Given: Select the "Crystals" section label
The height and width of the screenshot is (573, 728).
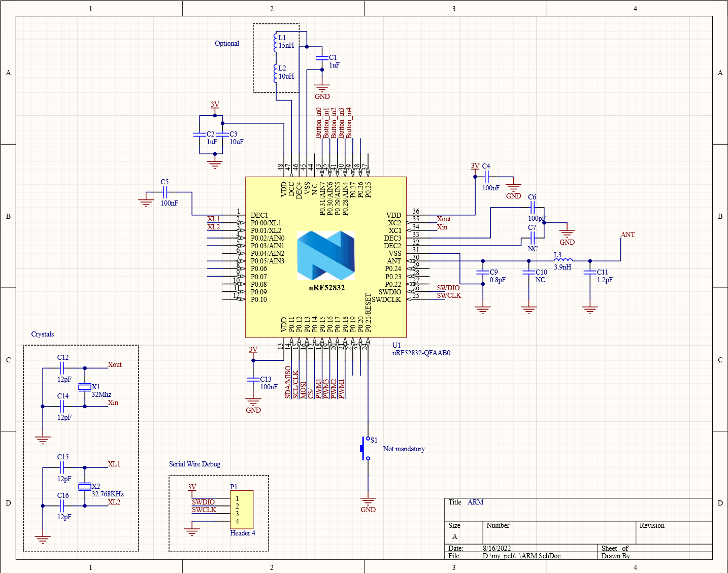Looking at the screenshot, I should 42,334.
